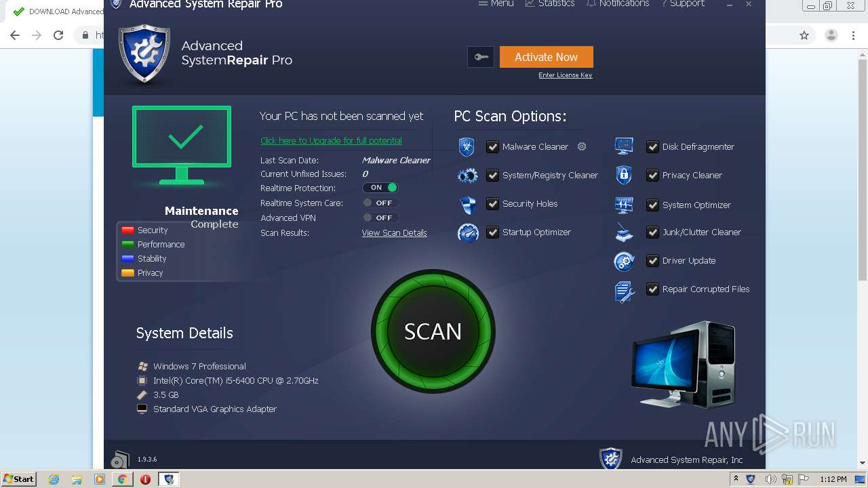Turn off Realtime Protection toggle
The width and height of the screenshot is (868, 488).
380,188
